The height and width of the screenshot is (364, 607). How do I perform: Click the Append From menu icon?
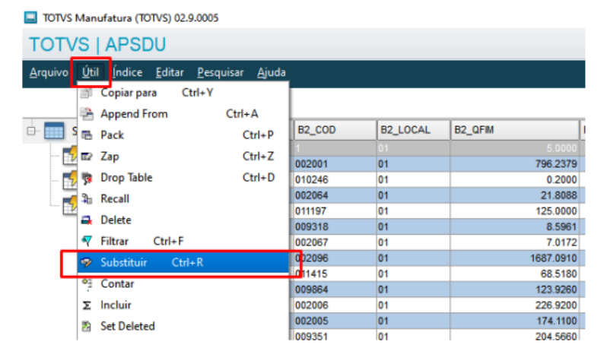[x=87, y=114]
